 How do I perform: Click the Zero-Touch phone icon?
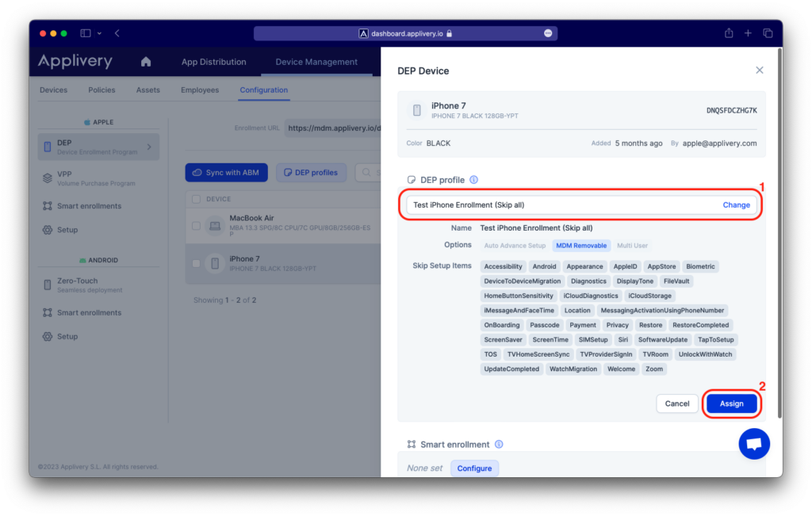pos(47,285)
